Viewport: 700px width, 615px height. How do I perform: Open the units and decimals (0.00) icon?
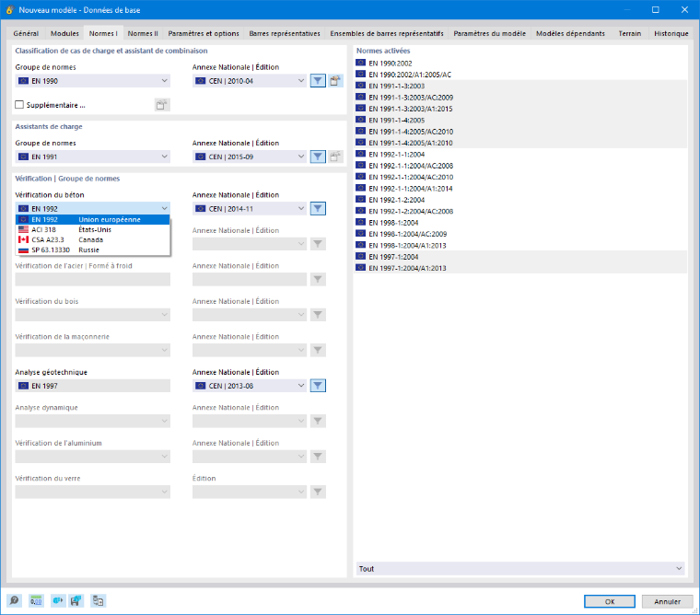coord(36,600)
